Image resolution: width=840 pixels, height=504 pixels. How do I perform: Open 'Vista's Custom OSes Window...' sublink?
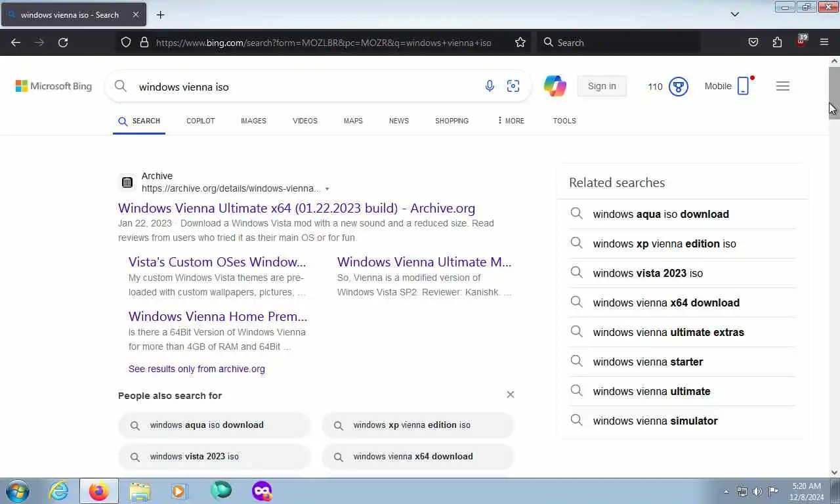tap(217, 262)
